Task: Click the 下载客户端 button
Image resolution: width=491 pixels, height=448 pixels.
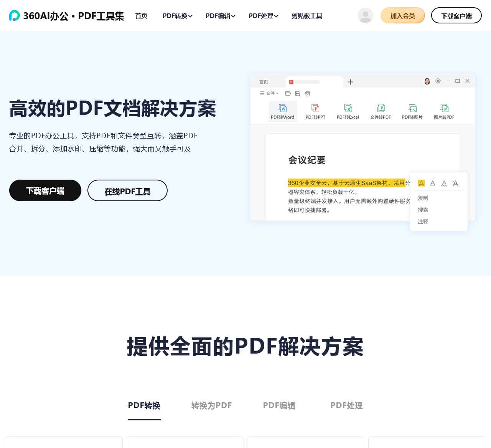Action: tap(45, 190)
